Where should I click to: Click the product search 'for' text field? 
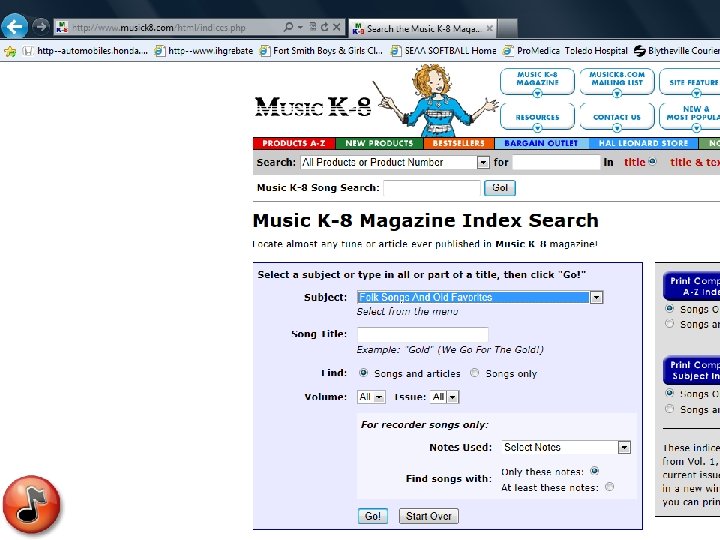click(556, 162)
